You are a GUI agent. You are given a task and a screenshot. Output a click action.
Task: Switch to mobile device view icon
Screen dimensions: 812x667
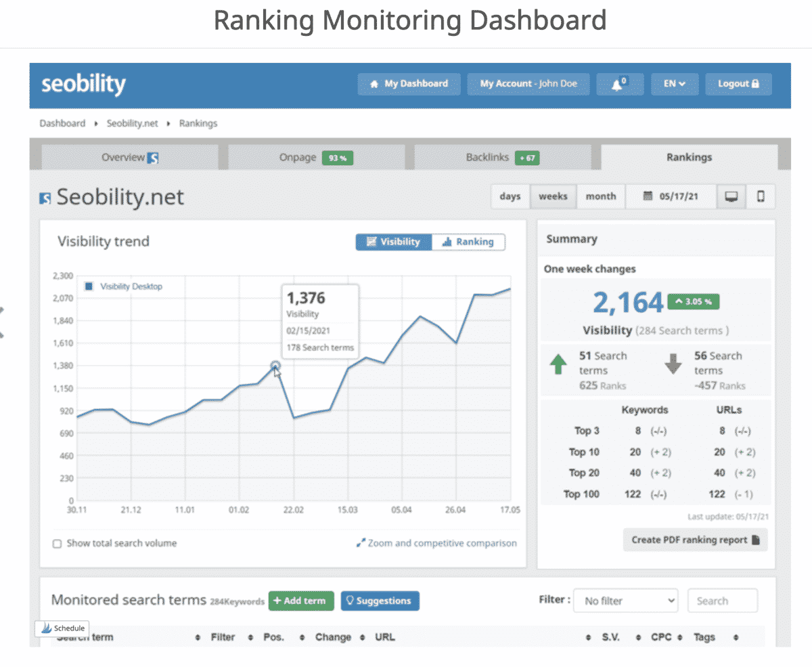tap(761, 196)
